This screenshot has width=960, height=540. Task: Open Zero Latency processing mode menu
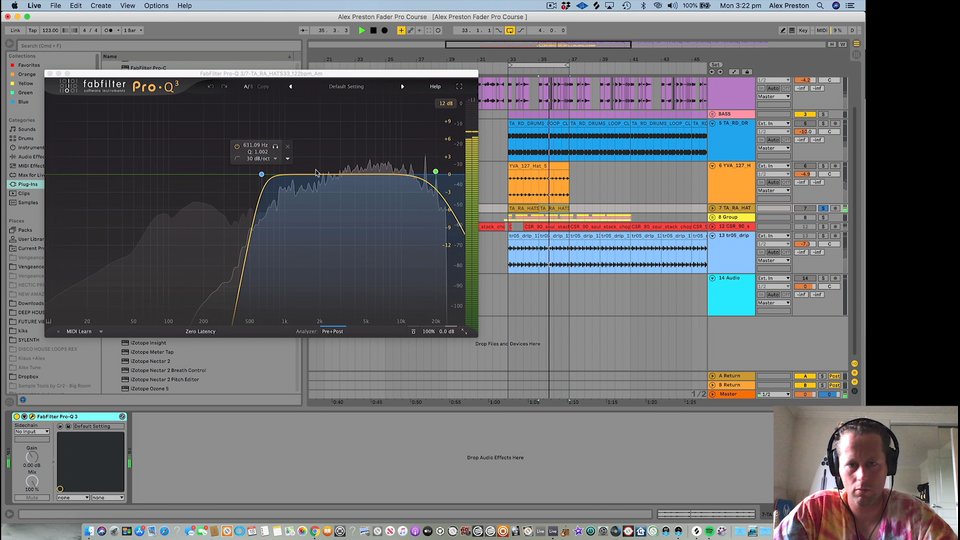[200, 331]
